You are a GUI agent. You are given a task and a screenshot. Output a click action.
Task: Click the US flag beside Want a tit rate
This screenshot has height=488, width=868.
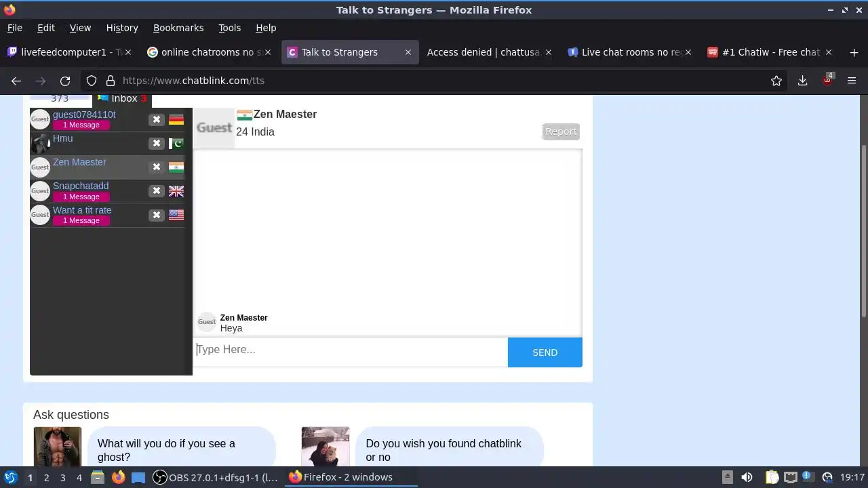pos(176,215)
